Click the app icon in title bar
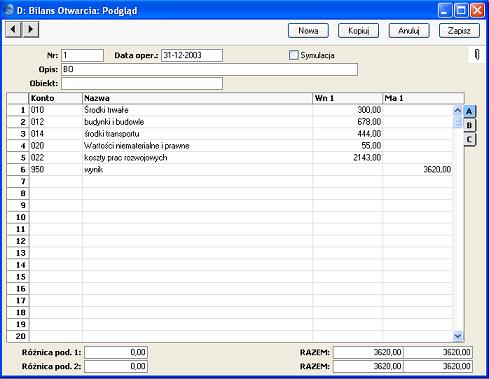This screenshot has height=379, width=489. tap(9, 10)
